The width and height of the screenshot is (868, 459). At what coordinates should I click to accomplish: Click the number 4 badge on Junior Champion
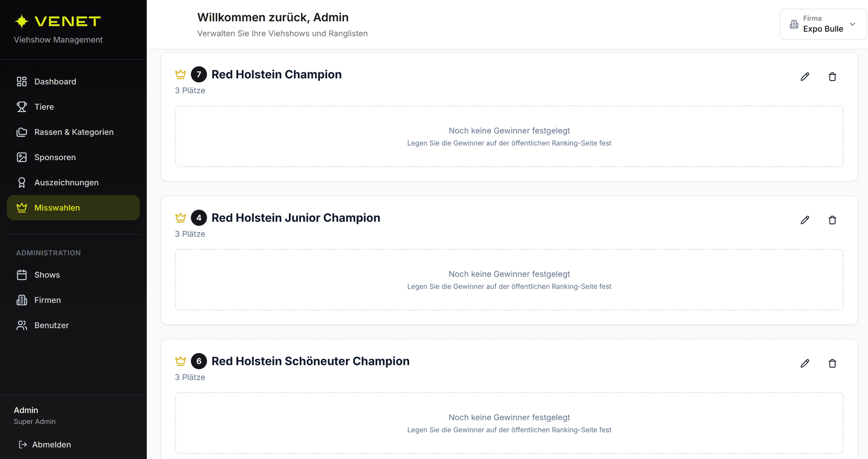(199, 218)
